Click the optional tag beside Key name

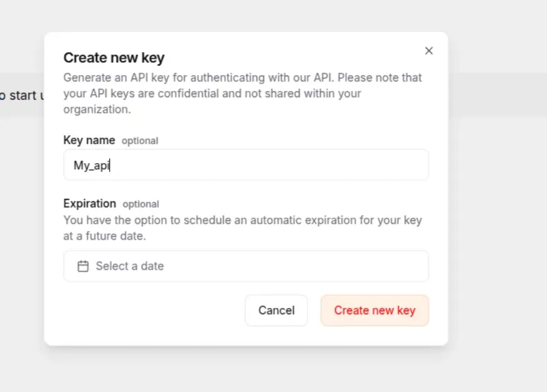(x=140, y=141)
